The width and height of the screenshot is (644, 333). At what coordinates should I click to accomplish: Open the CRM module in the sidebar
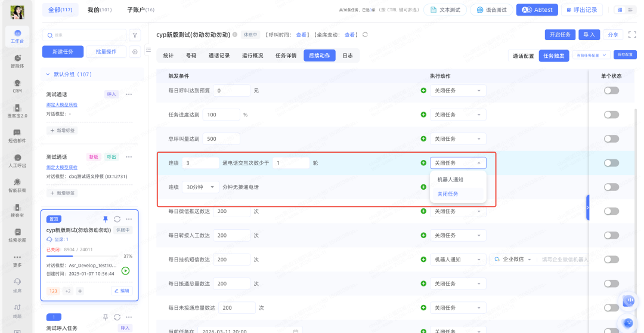(17, 85)
